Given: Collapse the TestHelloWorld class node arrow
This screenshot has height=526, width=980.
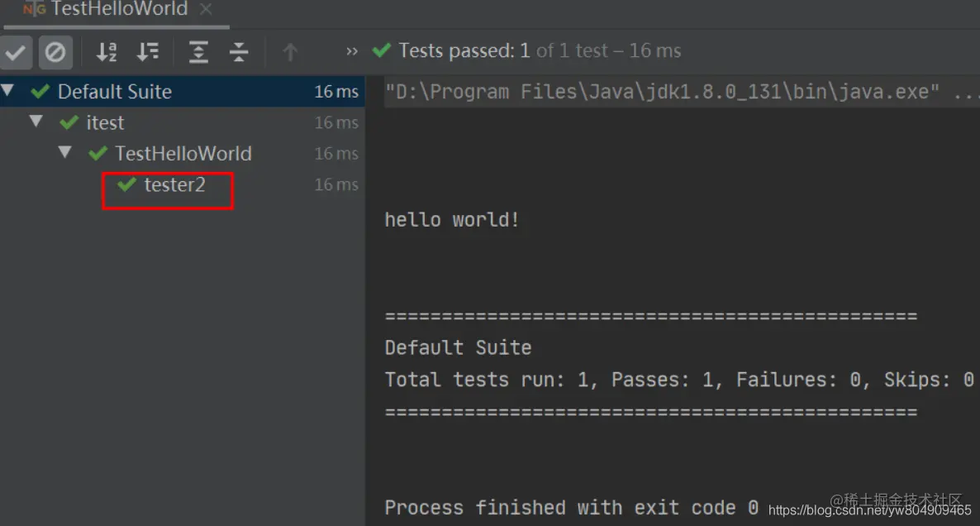Looking at the screenshot, I should click(65, 152).
